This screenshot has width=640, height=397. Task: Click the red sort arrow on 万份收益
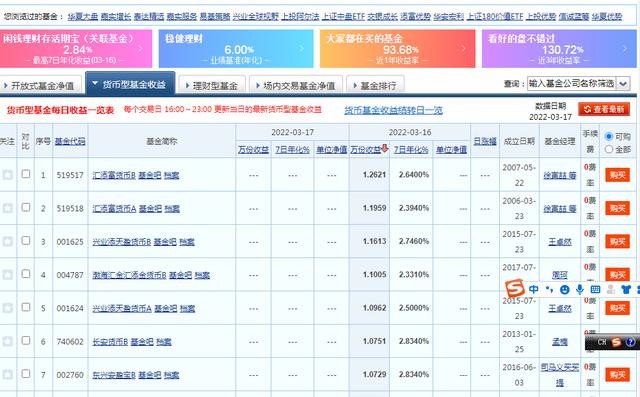384,149
